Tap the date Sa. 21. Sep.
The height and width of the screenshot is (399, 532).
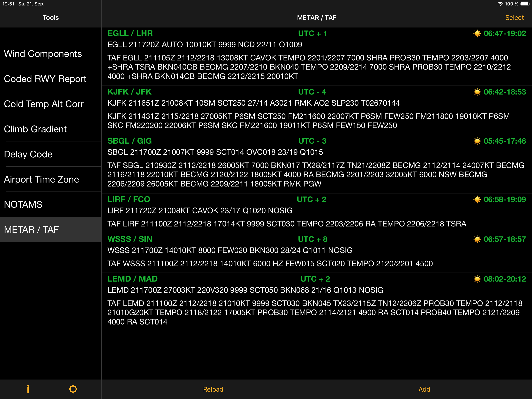coord(31,4)
